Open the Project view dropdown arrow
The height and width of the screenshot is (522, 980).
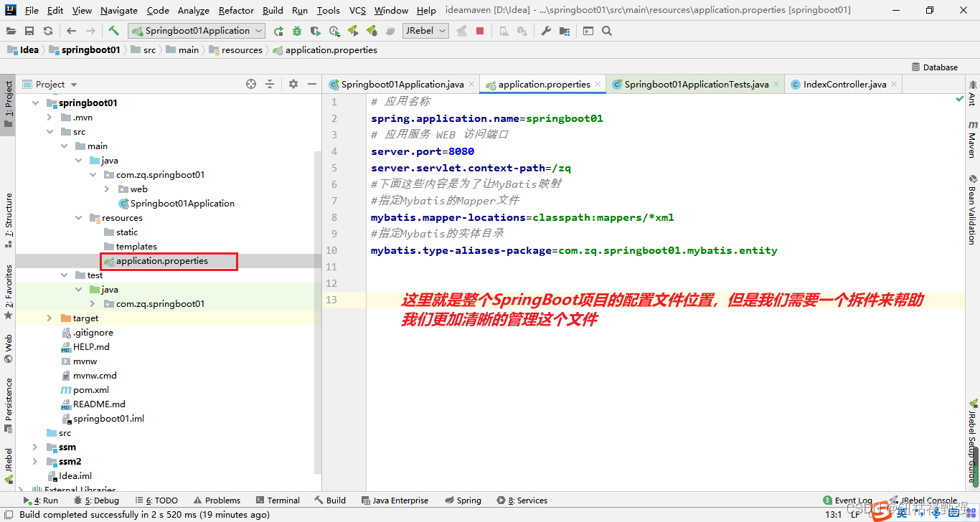point(74,85)
